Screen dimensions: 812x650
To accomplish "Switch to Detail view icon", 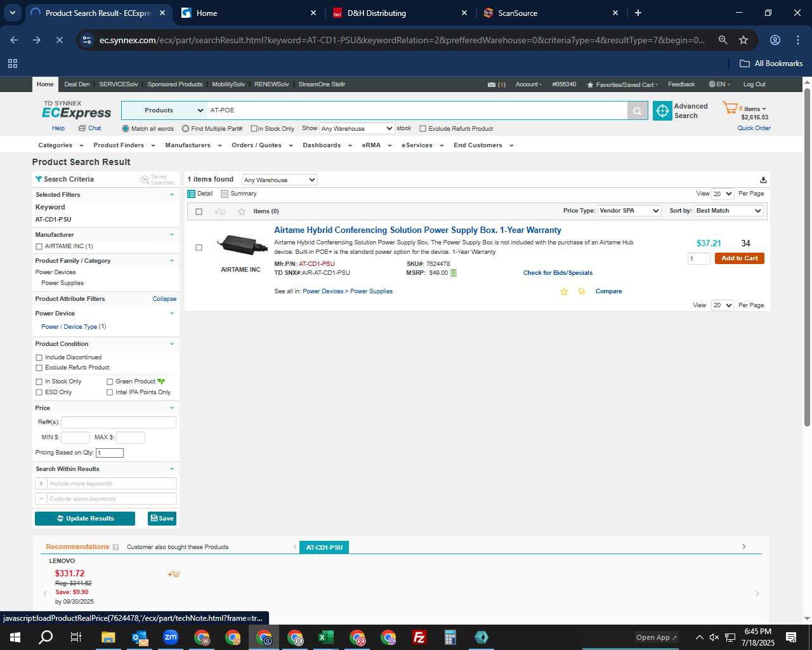I will (x=191, y=194).
